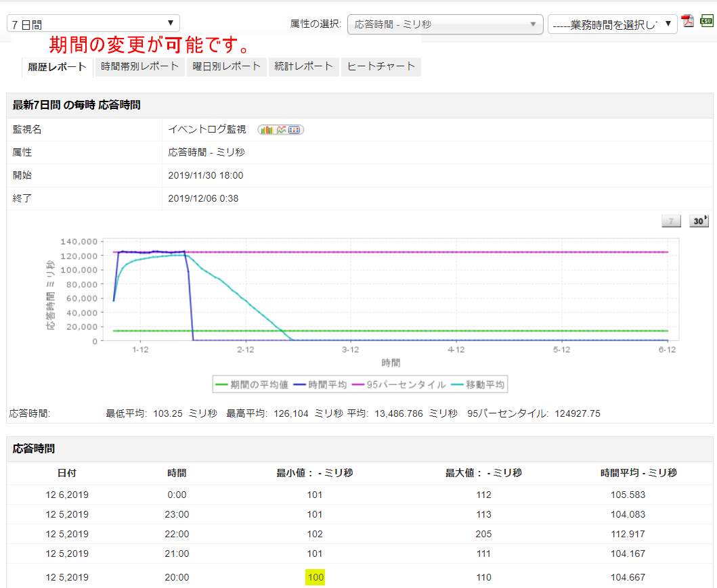Click the highlighted minimum value 100 cell

click(315, 577)
